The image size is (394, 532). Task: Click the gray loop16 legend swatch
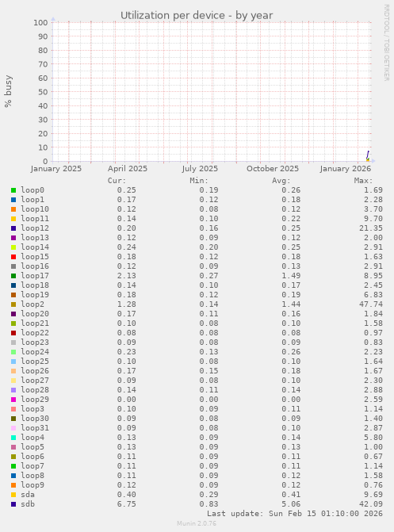click(13, 266)
